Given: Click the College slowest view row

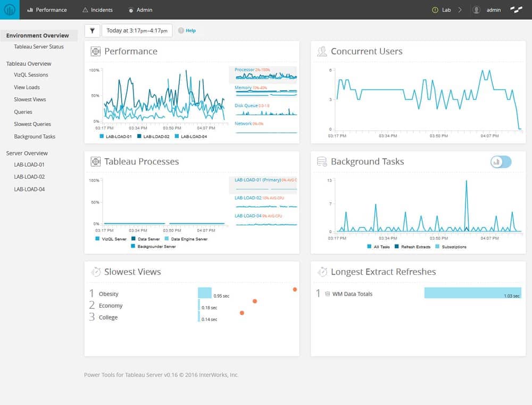Looking at the screenshot, I should (192, 317).
